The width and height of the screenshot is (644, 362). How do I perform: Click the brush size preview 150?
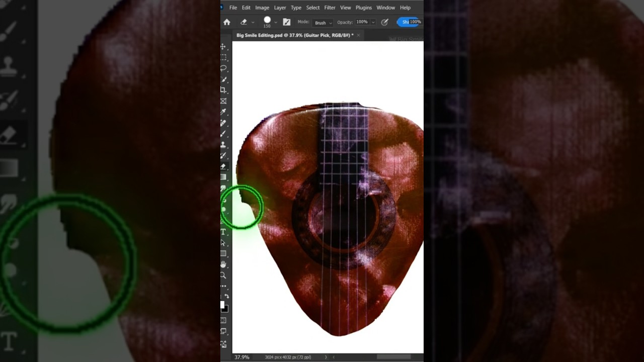[x=267, y=22]
